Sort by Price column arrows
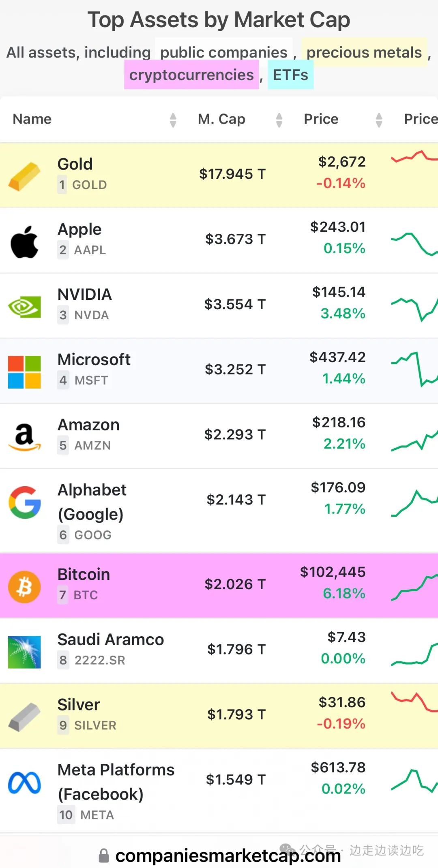The width and height of the screenshot is (438, 868). coord(379,120)
